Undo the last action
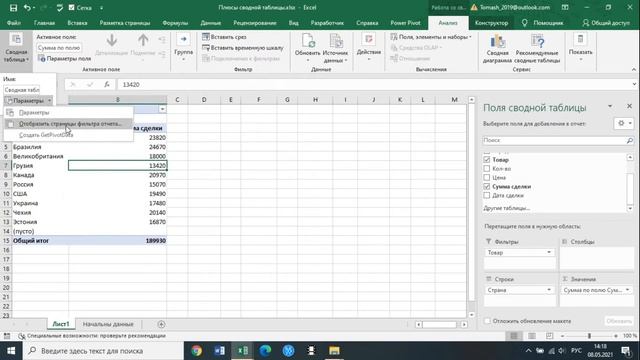 27,7
